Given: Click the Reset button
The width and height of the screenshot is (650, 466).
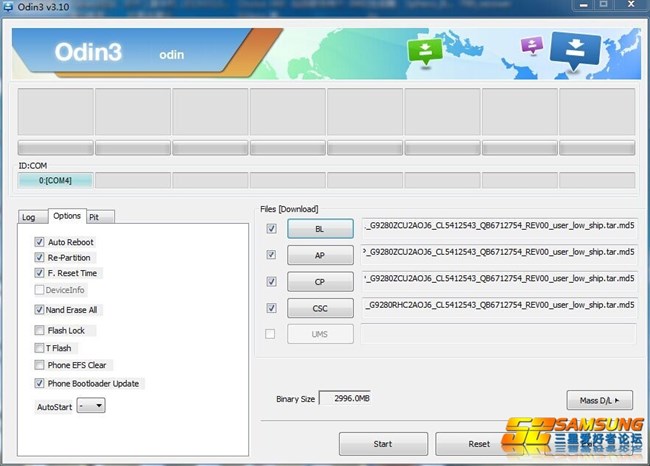Looking at the screenshot, I should point(478,444).
